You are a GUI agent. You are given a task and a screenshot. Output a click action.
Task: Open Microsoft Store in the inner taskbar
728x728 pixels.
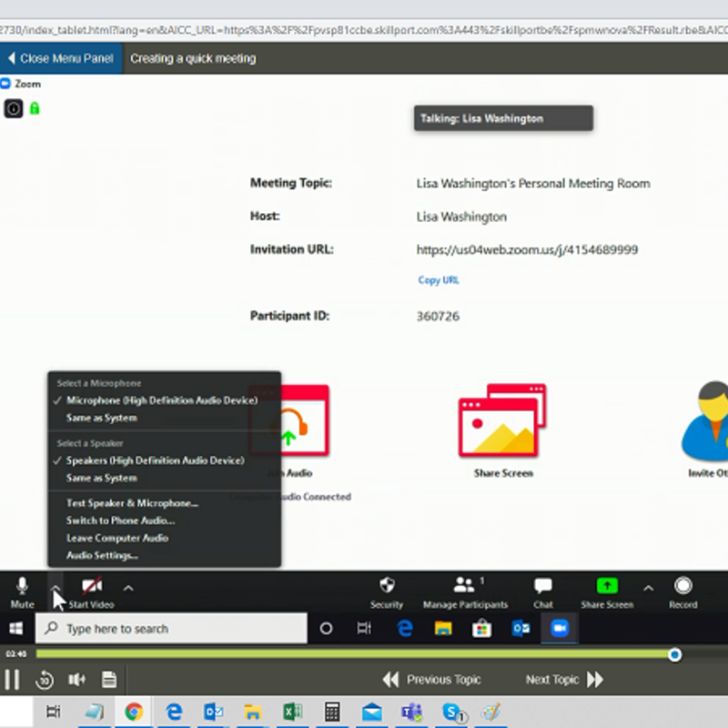[481, 629]
